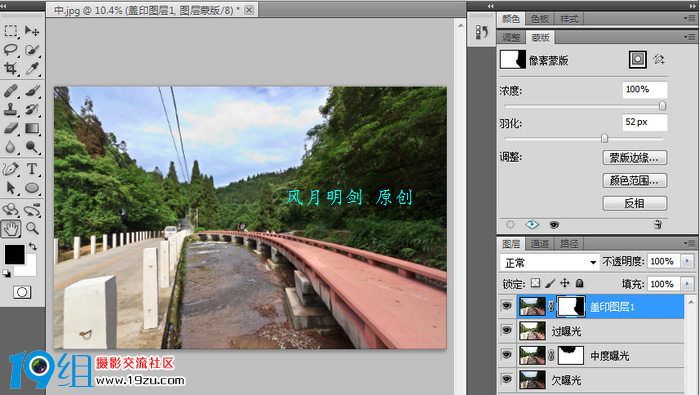Click the black foreground color swatch
Image resolution: width=700 pixels, height=395 pixels.
click(x=15, y=254)
